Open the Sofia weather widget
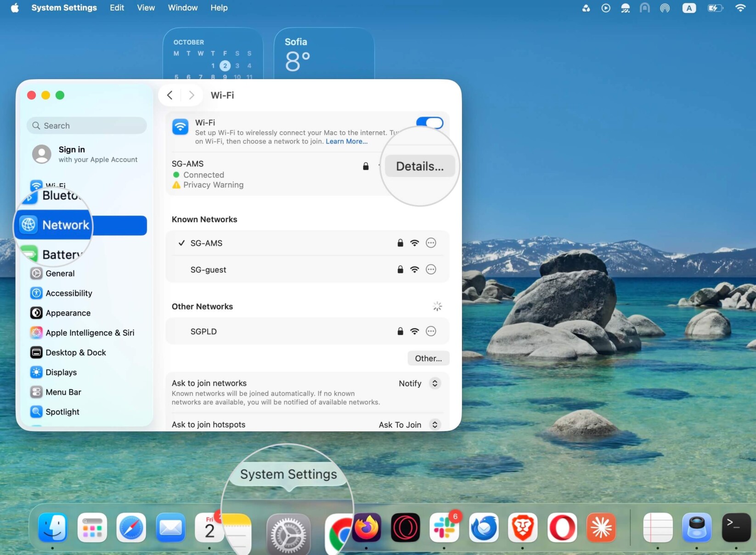The height and width of the screenshot is (555, 756). pos(324,53)
